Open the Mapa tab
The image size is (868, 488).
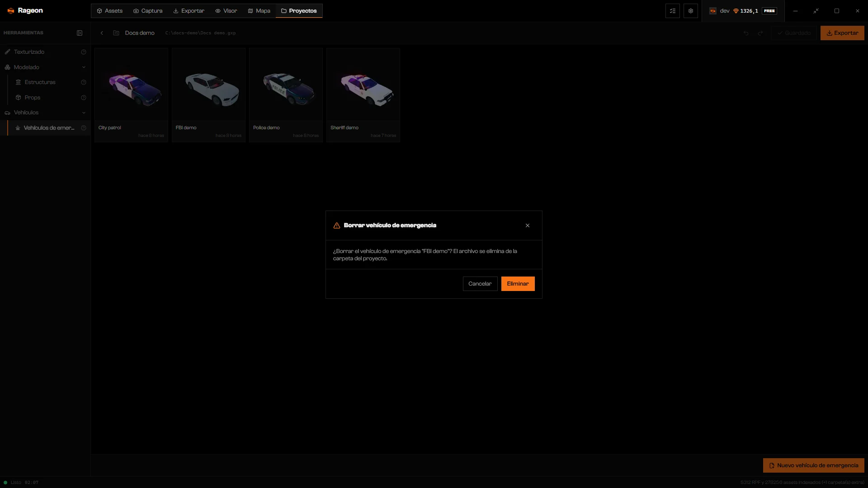tap(259, 11)
